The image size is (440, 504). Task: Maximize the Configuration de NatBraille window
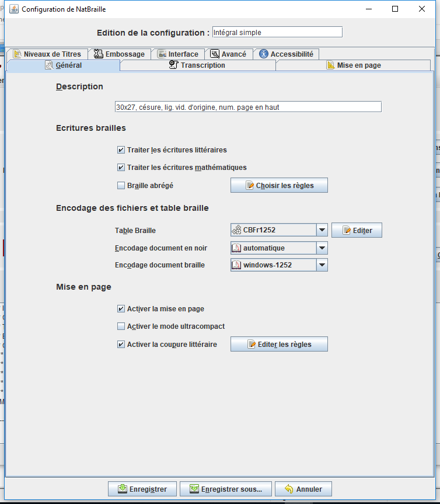395,9
